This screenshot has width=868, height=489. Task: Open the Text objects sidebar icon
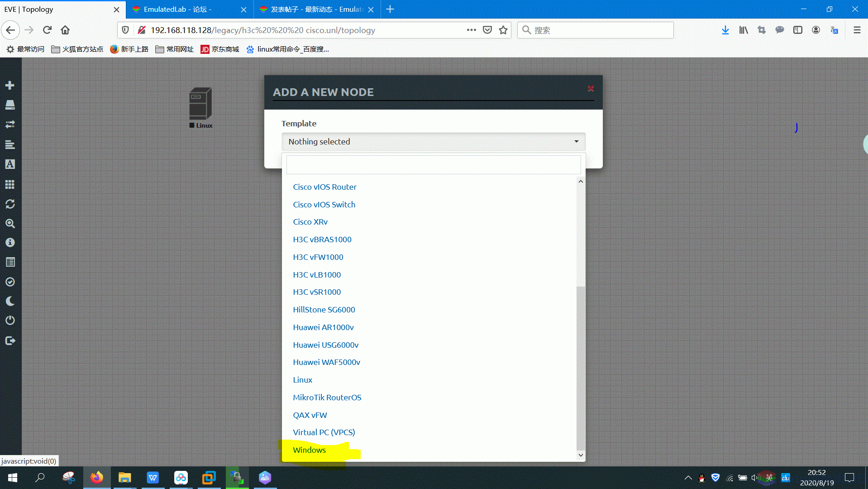pos(10,164)
